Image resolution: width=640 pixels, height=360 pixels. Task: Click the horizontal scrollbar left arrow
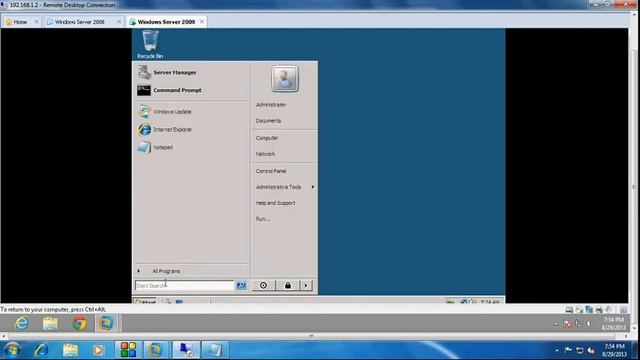pyautogui.click(x=4, y=336)
